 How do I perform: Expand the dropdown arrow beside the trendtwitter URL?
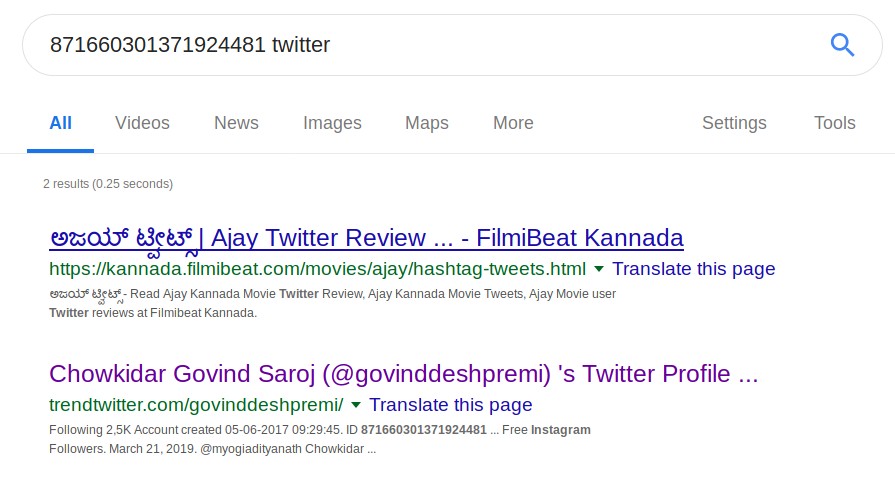[356, 405]
